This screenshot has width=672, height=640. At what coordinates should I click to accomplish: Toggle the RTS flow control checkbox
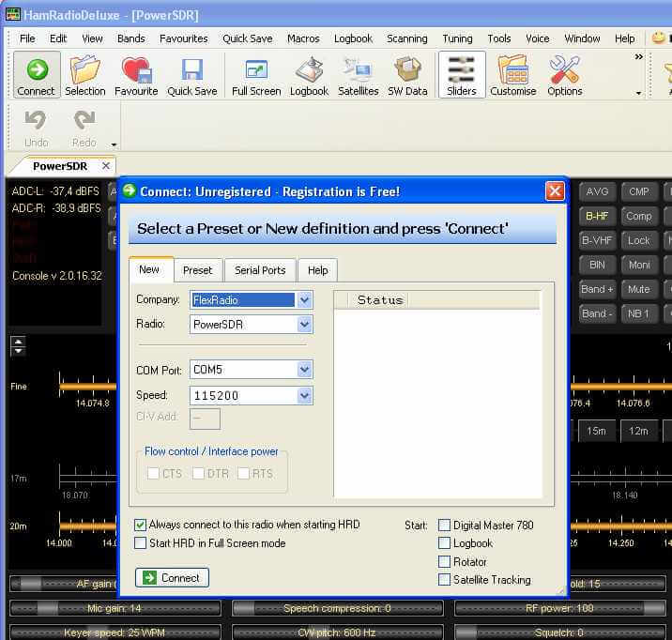(243, 473)
